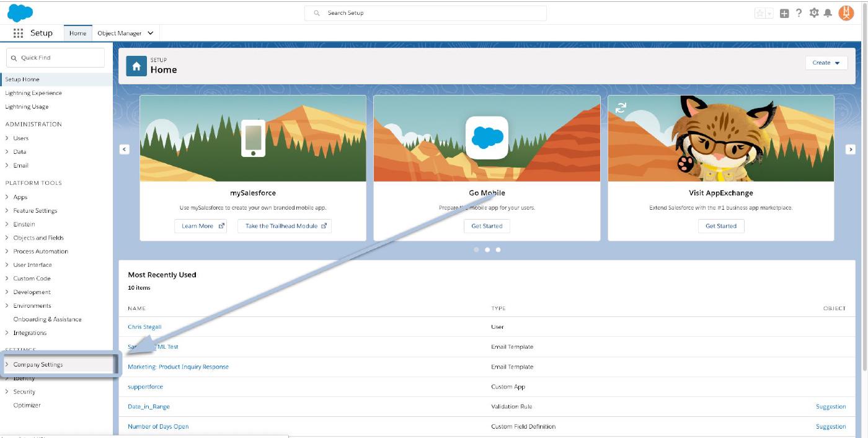Open the Chris Stegall user link

tap(144, 327)
